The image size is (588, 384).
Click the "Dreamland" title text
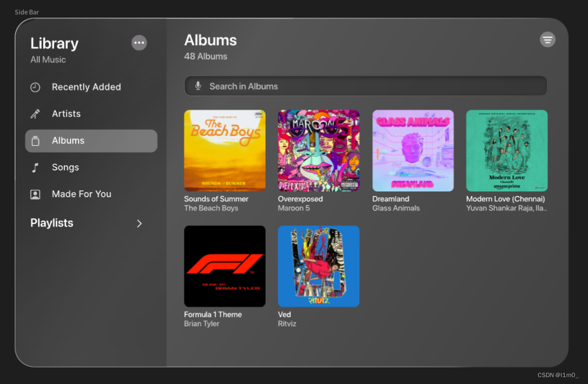pos(391,199)
